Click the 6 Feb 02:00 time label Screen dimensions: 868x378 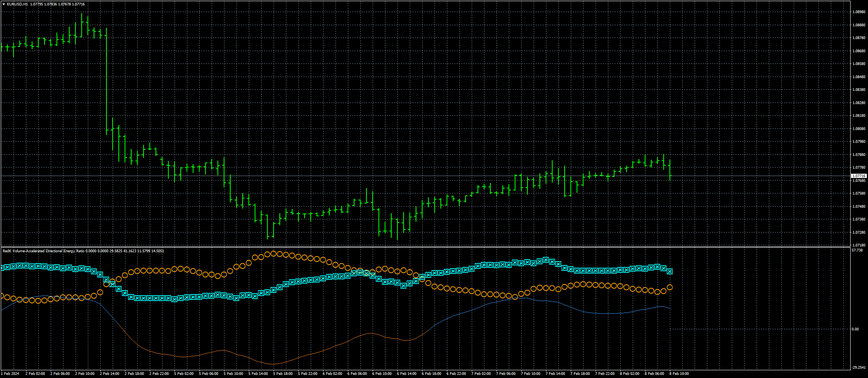click(x=332, y=374)
